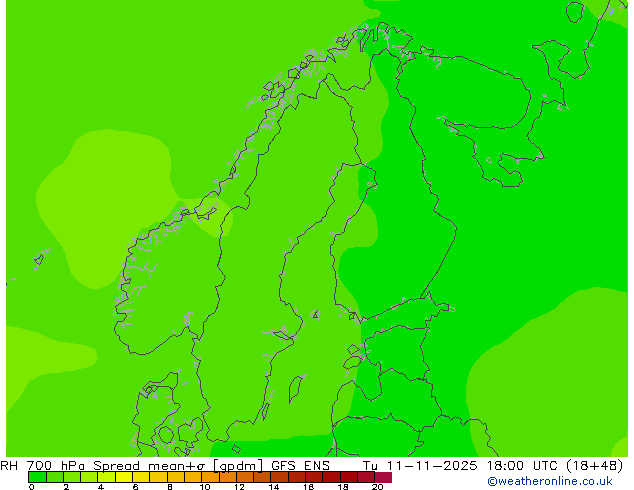Click the legend tick label '14'

274,487
